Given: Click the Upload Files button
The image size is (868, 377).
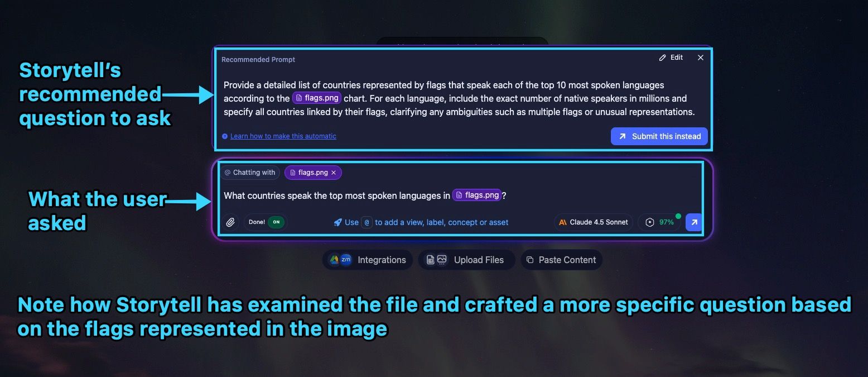Looking at the screenshot, I should pyautogui.click(x=466, y=260).
